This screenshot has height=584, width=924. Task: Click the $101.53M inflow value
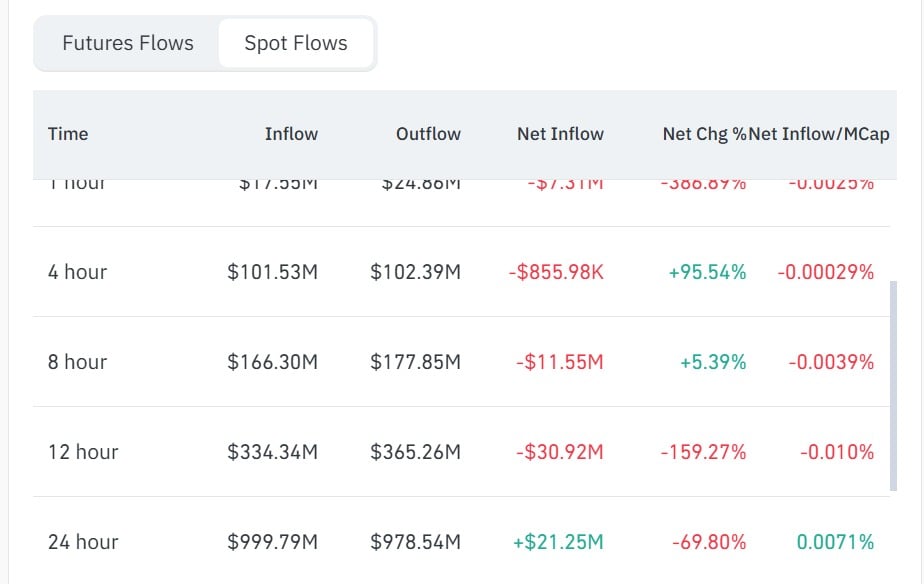coord(272,272)
